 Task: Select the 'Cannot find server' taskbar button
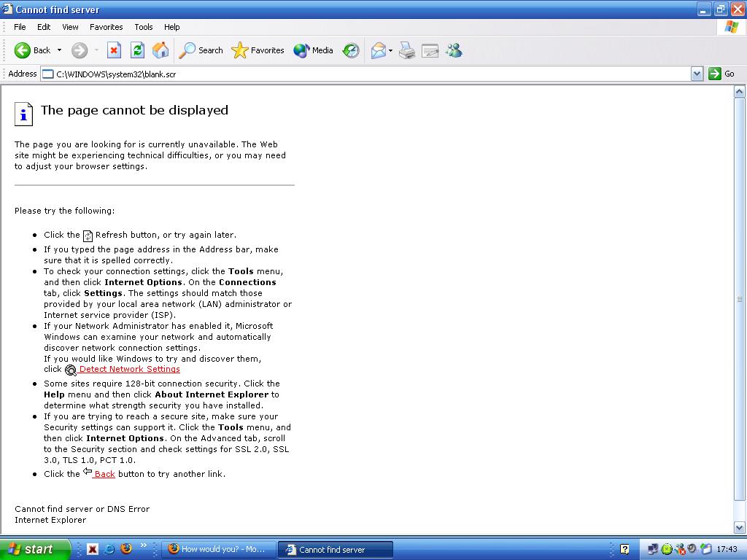pyautogui.click(x=336, y=550)
